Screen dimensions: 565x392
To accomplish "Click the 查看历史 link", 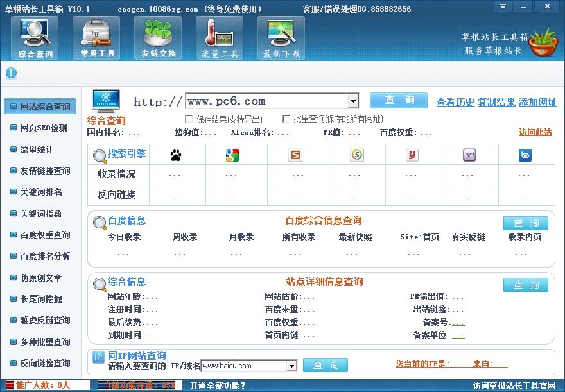I will (455, 102).
